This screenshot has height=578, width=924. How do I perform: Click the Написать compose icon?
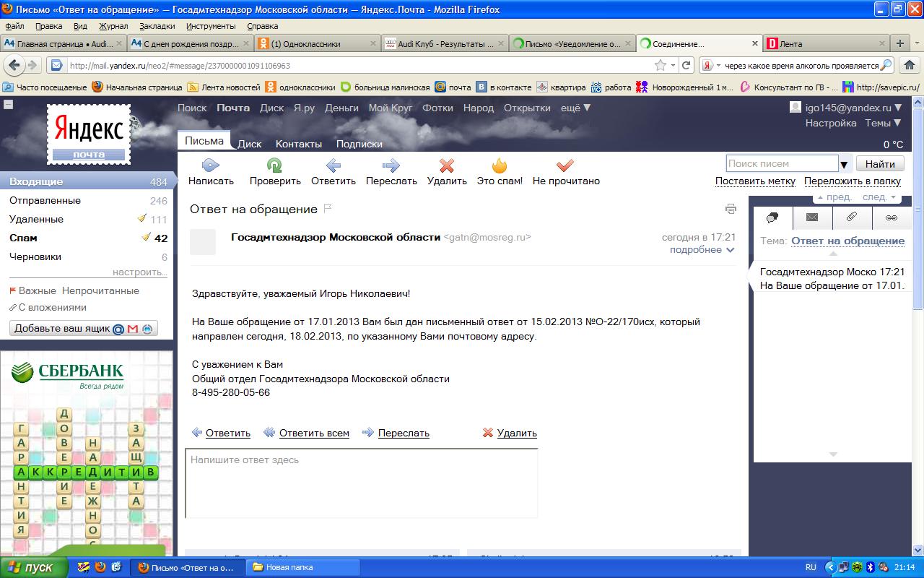(211, 165)
